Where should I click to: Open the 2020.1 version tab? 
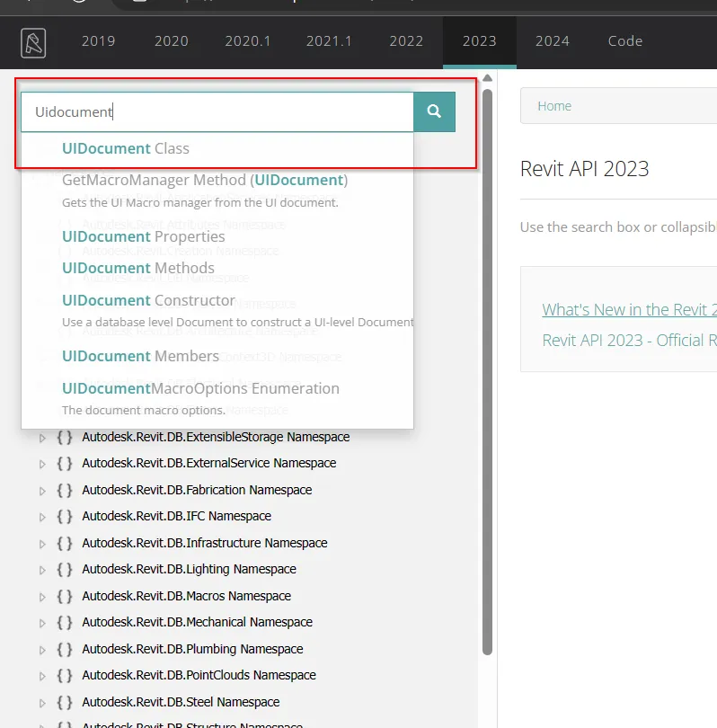[x=248, y=41]
